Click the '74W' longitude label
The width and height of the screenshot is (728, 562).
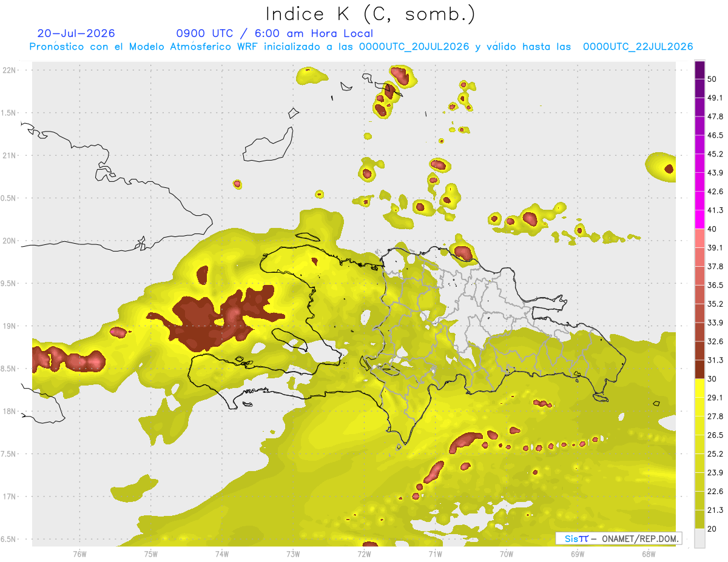pyautogui.click(x=221, y=554)
